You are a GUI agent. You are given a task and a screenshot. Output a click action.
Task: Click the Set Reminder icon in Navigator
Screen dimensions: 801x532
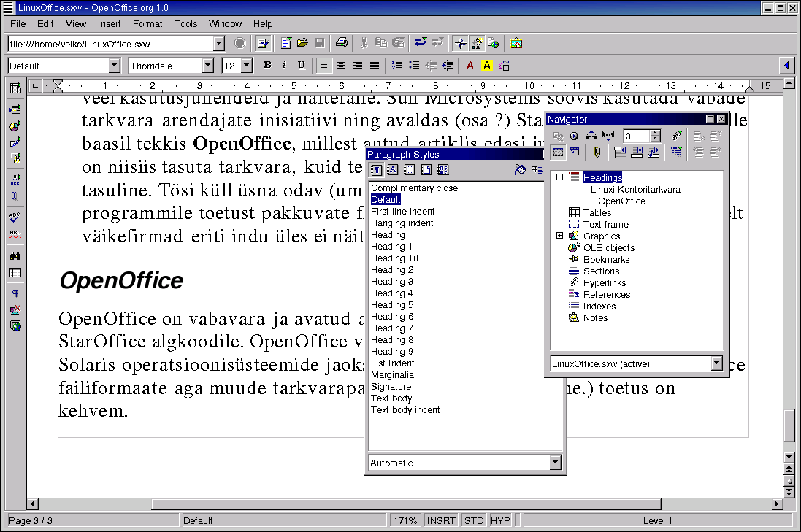(597, 152)
